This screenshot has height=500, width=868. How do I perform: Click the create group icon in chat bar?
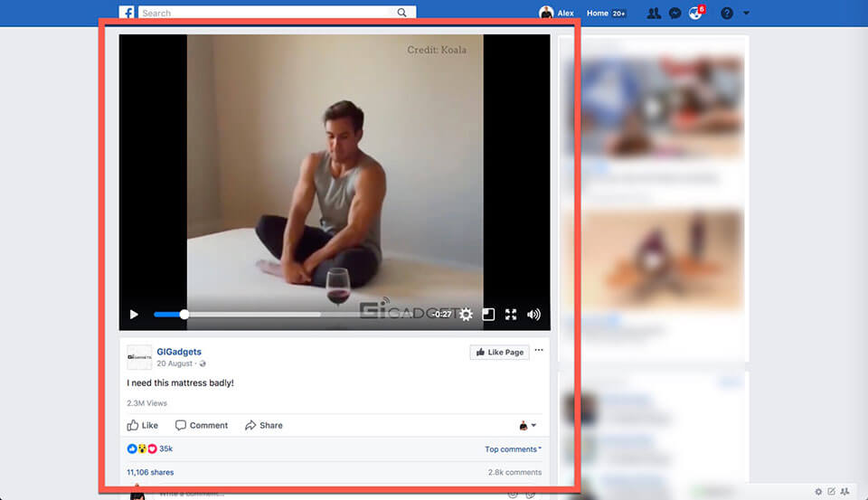pyautogui.click(x=844, y=491)
